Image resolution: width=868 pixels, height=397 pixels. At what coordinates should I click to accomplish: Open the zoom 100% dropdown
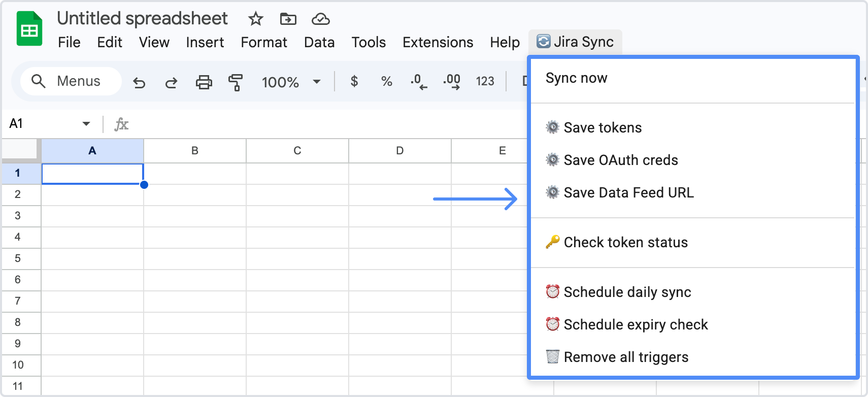point(291,82)
